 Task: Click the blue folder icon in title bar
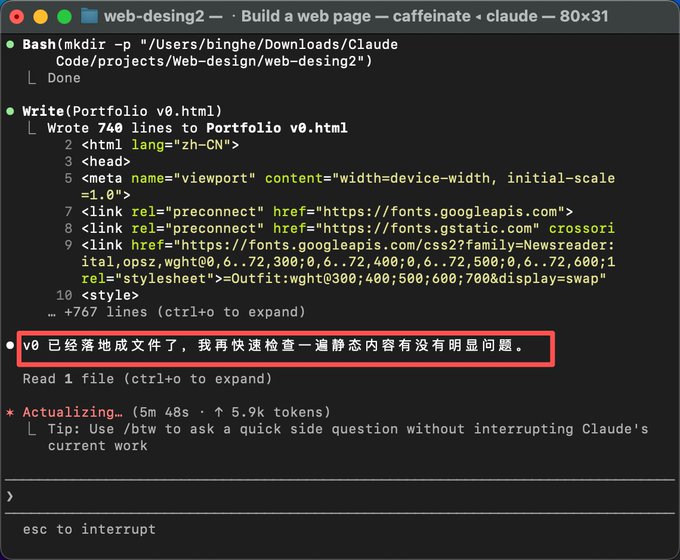click(x=89, y=16)
